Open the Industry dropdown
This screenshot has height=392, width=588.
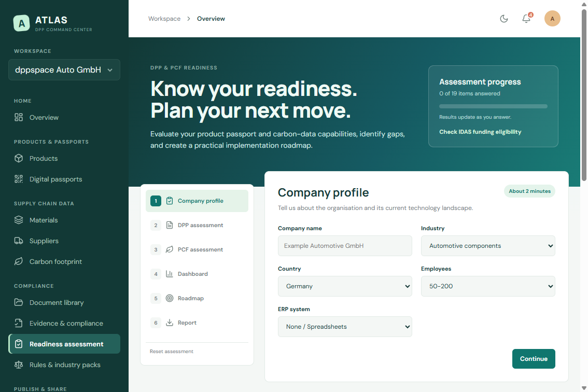[x=488, y=246]
